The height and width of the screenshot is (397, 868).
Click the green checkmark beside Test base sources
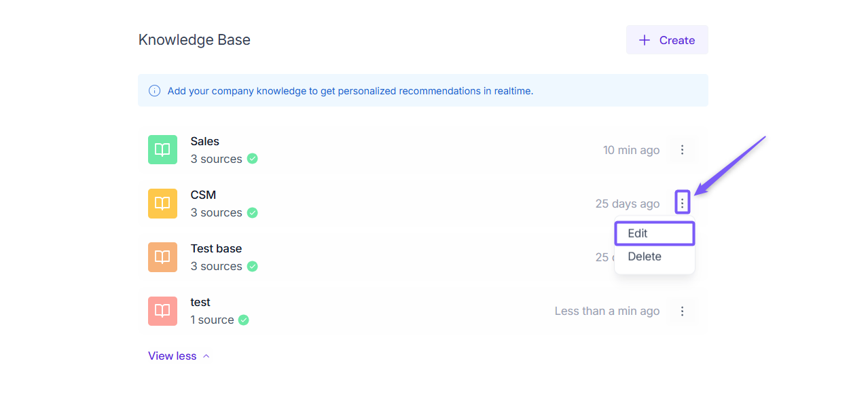tap(253, 266)
